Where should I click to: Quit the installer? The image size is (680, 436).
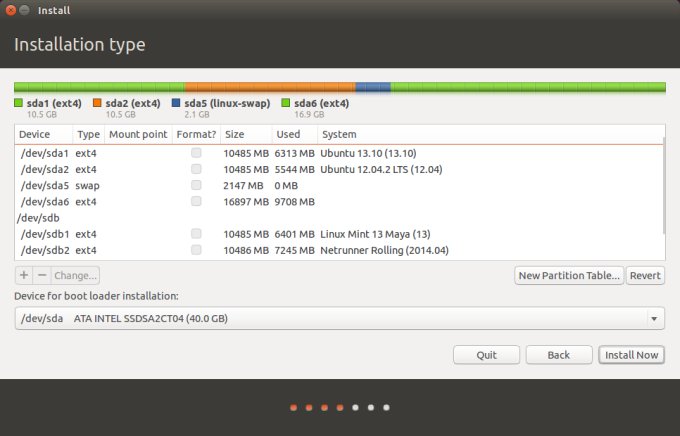point(486,355)
